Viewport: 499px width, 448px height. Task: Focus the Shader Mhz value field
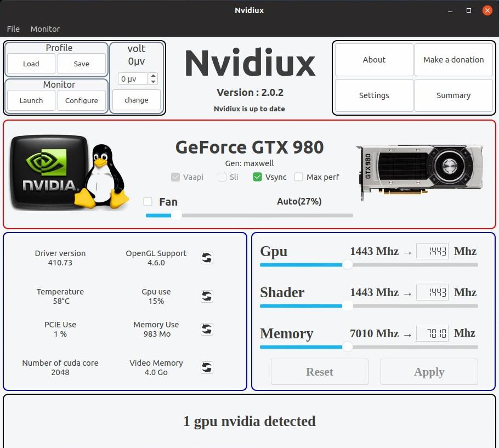tap(432, 292)
